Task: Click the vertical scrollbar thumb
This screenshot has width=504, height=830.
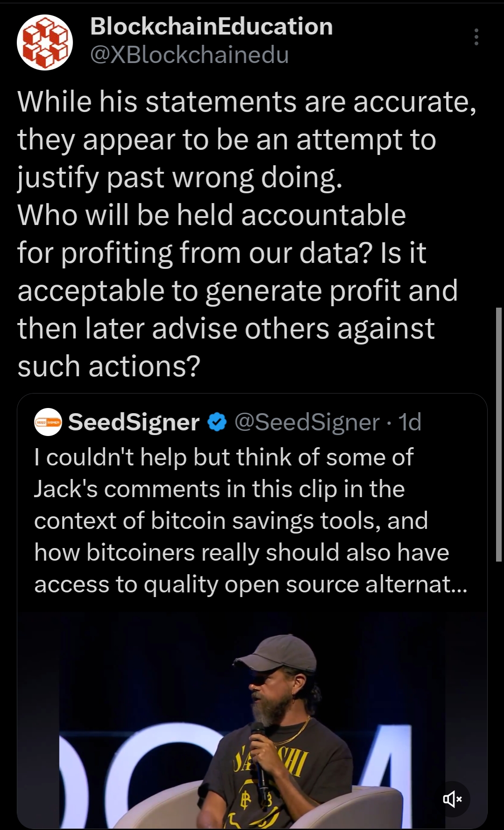Action: [498, 434]
